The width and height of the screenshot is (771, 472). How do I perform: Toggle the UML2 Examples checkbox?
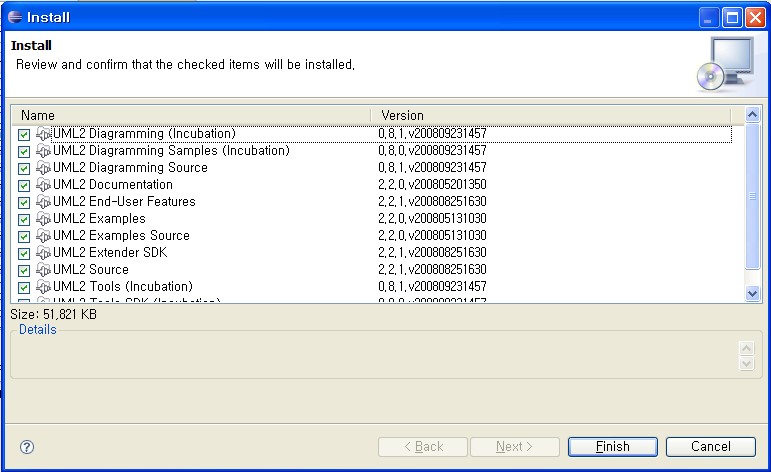click(24, 219)
